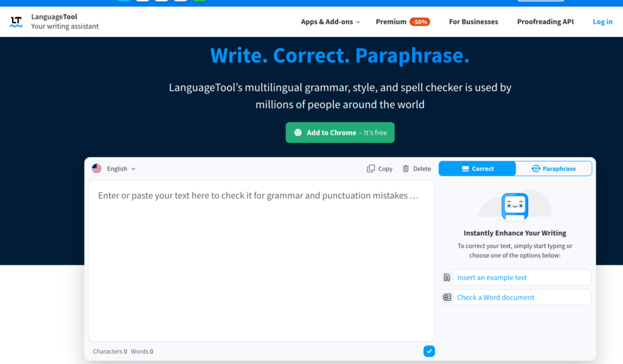This screenshot has height=364, width=623.
Task: Click the LanguageTool logo icon
Action: click(x=16, y=21)
